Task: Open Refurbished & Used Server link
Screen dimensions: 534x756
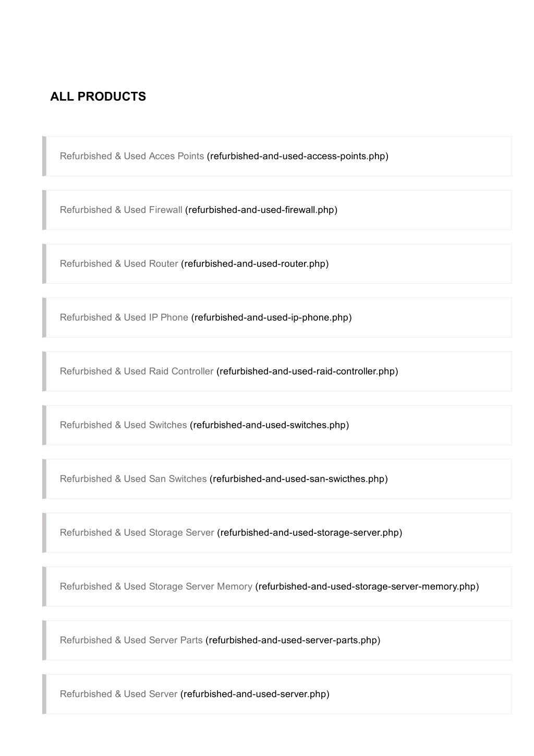Action: (119, 693)
